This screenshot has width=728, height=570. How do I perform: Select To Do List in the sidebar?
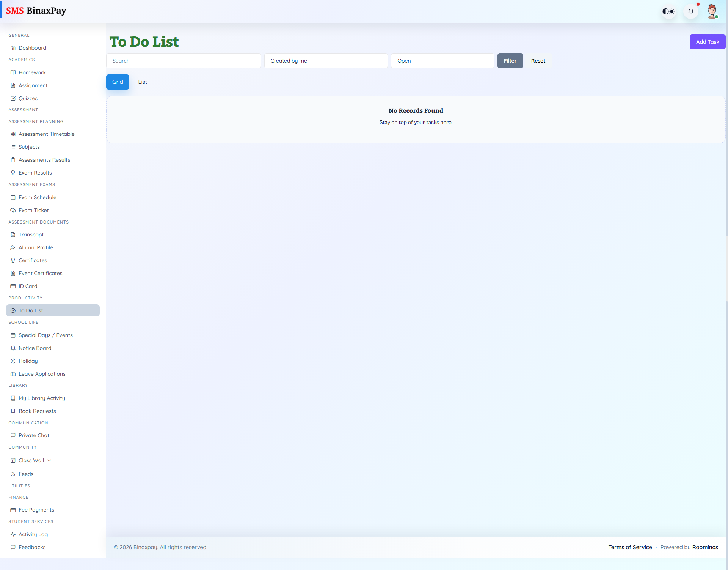click(x=31, y=310)
